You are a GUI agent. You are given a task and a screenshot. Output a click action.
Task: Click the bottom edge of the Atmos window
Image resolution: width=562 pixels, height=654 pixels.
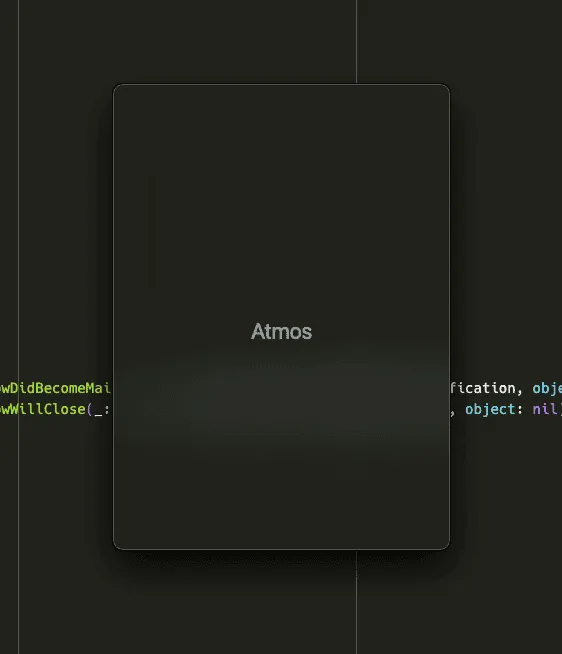[281, 549]
